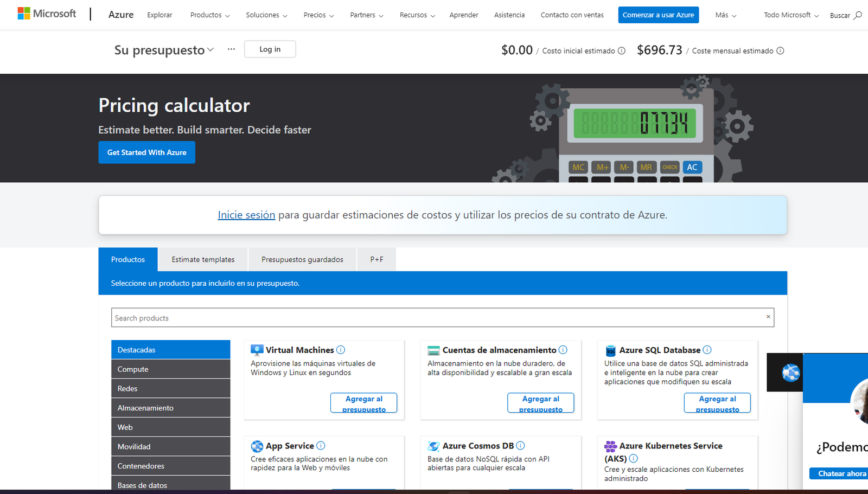Select the Movilidad category

click(170, 447)
